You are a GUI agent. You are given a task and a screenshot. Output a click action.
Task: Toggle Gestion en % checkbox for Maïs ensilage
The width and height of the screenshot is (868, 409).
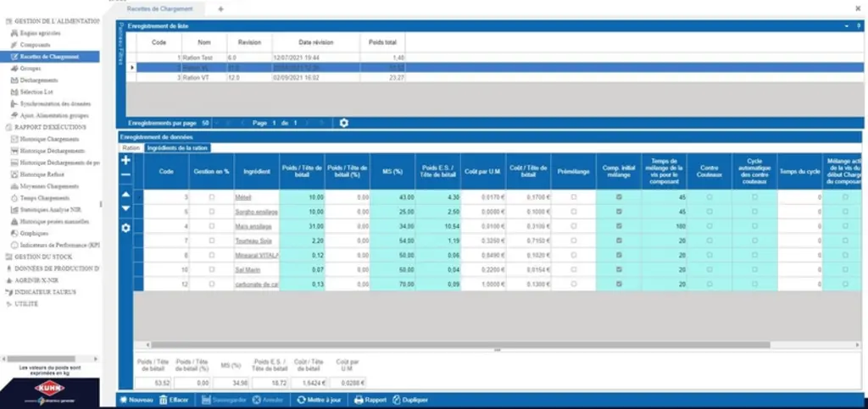tap(211, 225)
